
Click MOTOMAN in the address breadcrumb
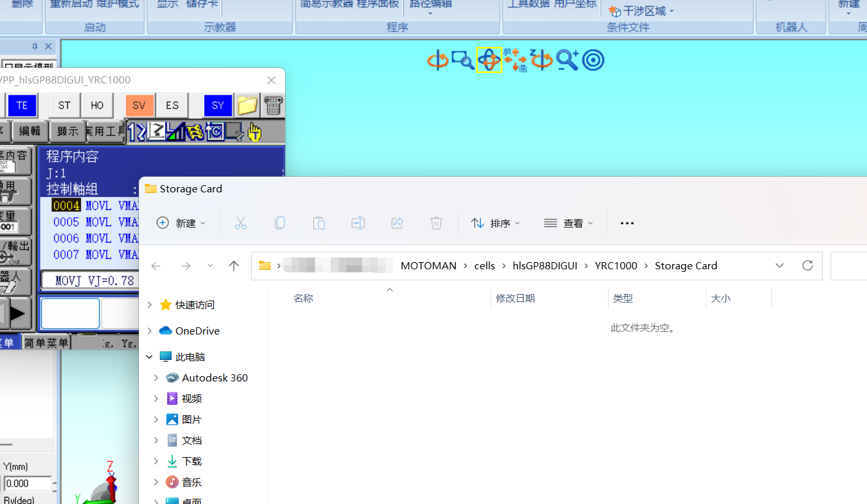pyautogui.click(x=428, y=265)
